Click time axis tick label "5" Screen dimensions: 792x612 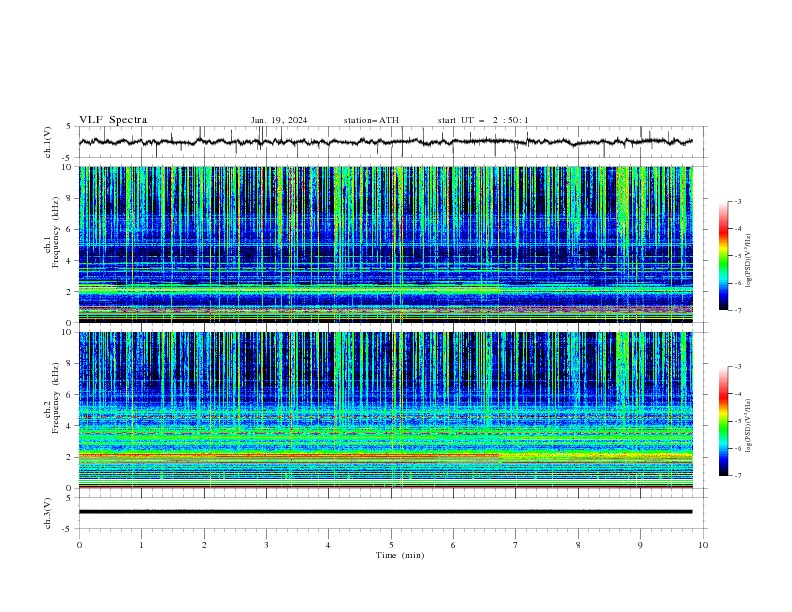coord(391,545)
